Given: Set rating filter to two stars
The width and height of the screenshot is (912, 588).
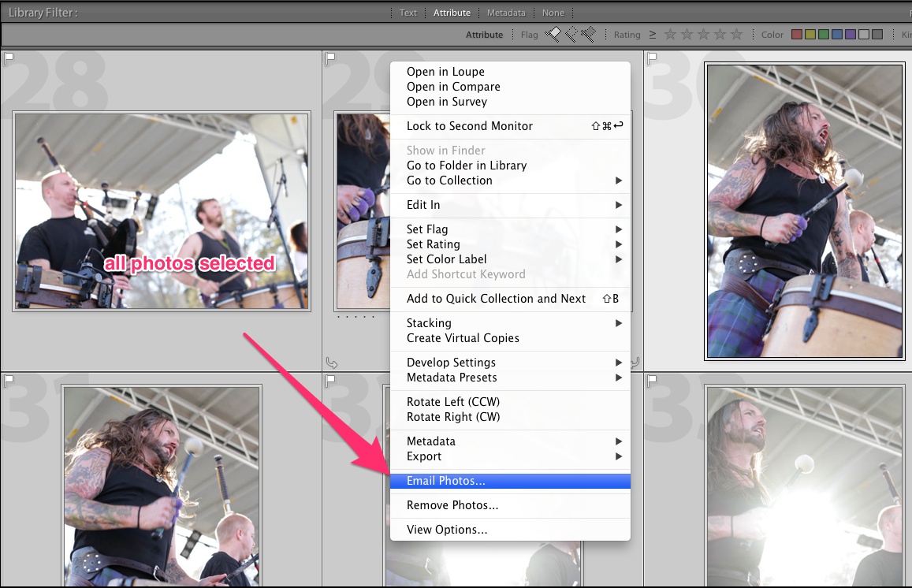Looking at the screenshot, I should click(x=687, y=35).
